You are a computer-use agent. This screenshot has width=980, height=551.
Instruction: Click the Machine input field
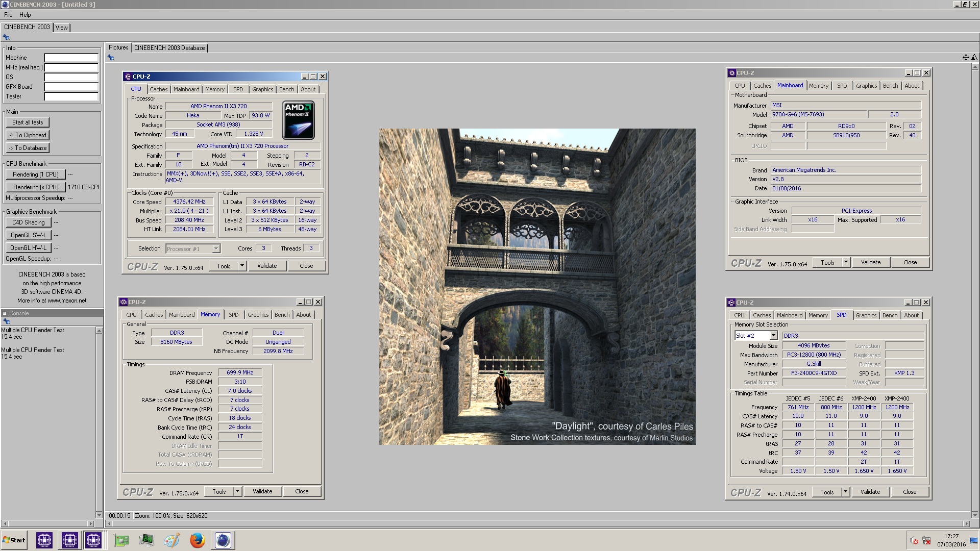pyautogui.click(x=71, y=58)
